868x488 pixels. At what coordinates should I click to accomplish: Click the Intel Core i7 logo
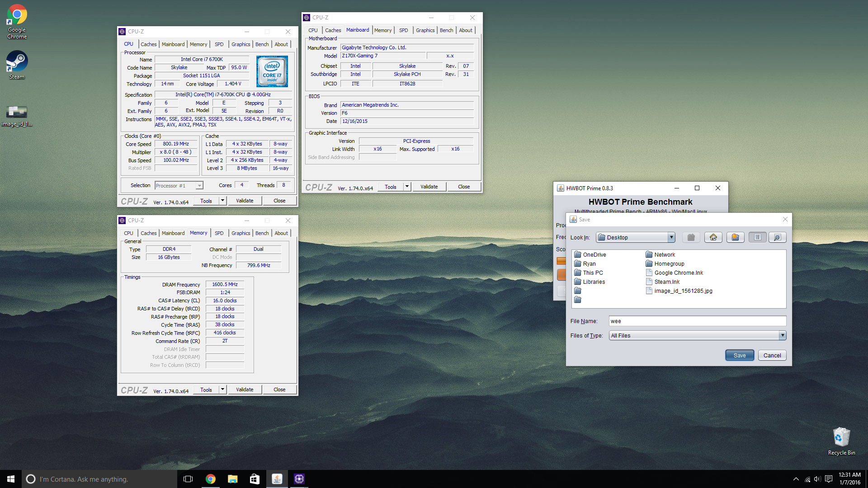(x=272, y=71)
